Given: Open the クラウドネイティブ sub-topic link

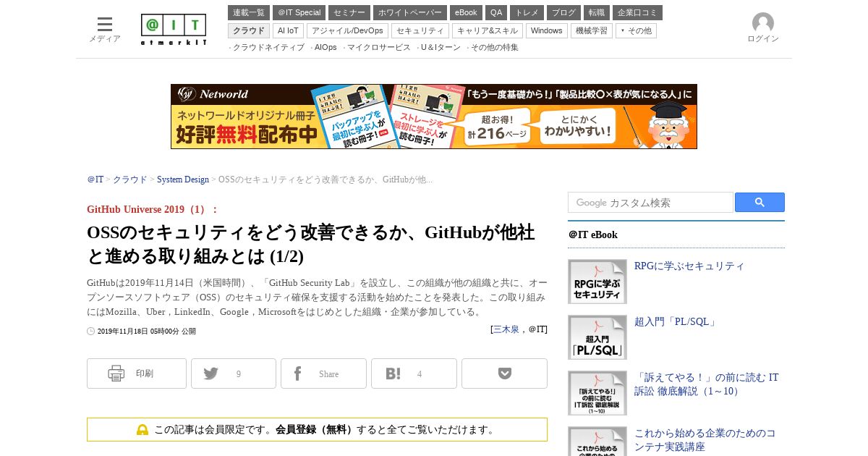Looking at the screenshot, I should tap(268, 48).
